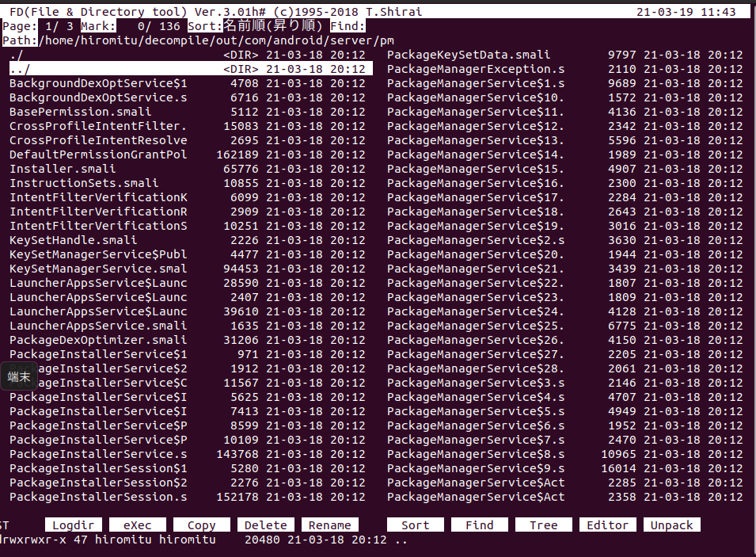
Task: Select PackageManagerService$18. entry
Action: click(565, 212)
